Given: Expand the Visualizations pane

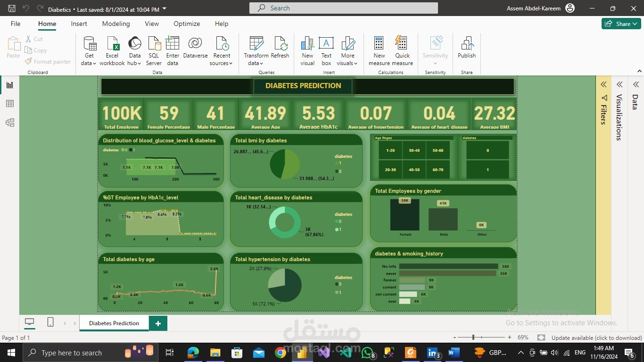Looking at the screenshot, I should 619,84.
